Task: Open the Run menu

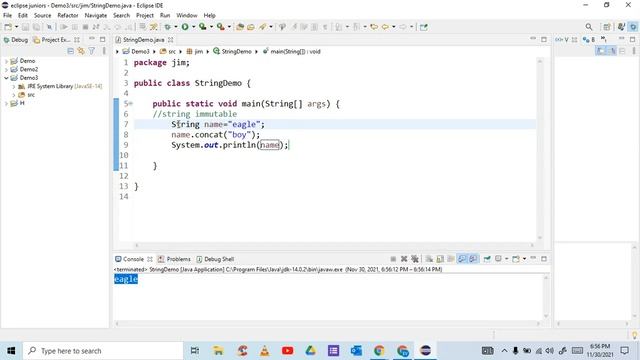Action: point(165,16)
